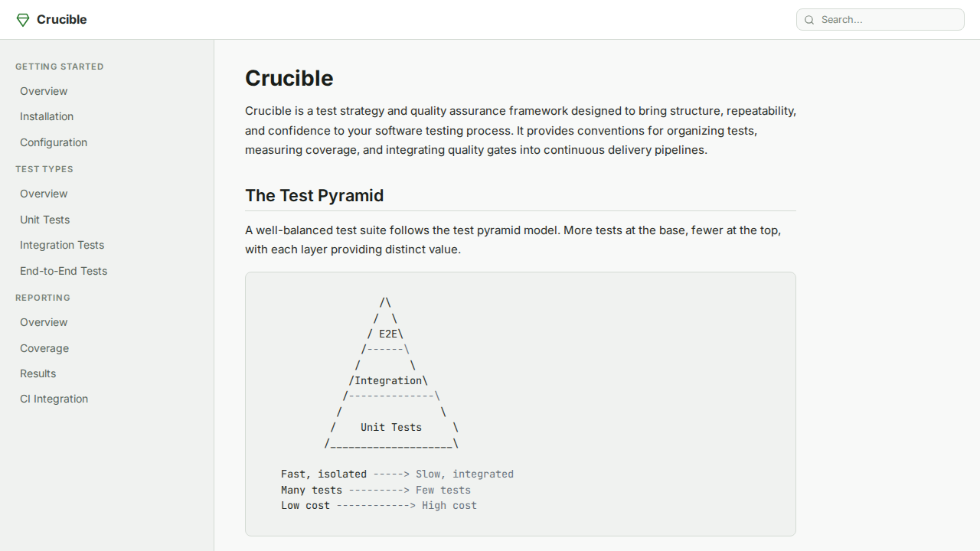Click the test pyramid code block
The height and width of the screenshot is (551, 980).
click(x=521, y=404)
